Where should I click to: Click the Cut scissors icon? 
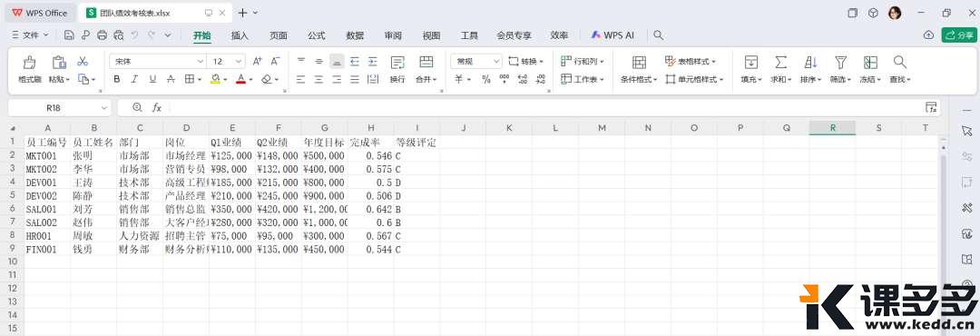click(83, 62)
